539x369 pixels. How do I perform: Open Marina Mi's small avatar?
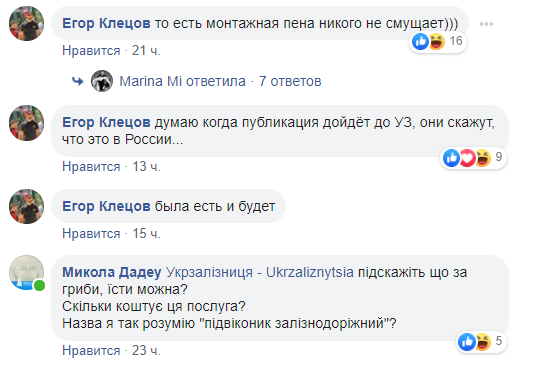point(102,81)
